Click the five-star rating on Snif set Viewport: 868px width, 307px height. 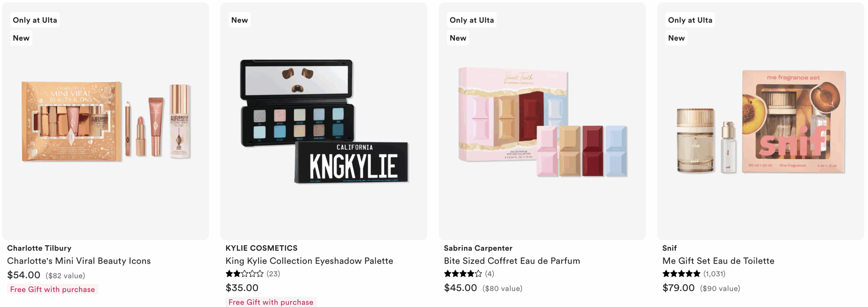point(681,274)
